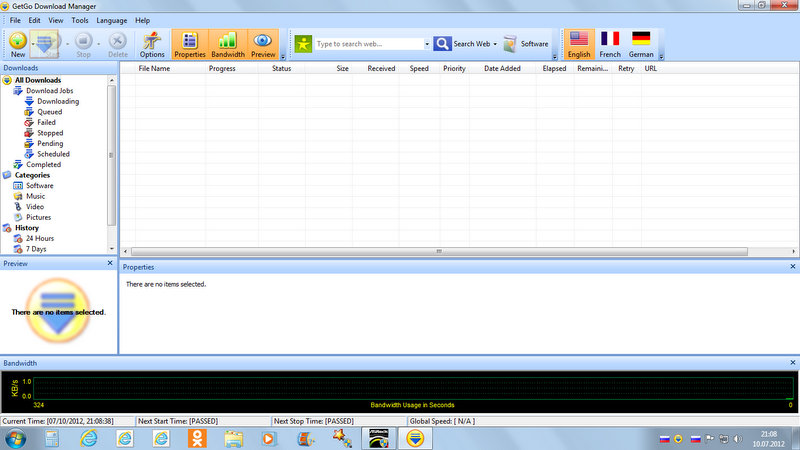Expand the language toolbar overflow arrow

tap(661, 57)
